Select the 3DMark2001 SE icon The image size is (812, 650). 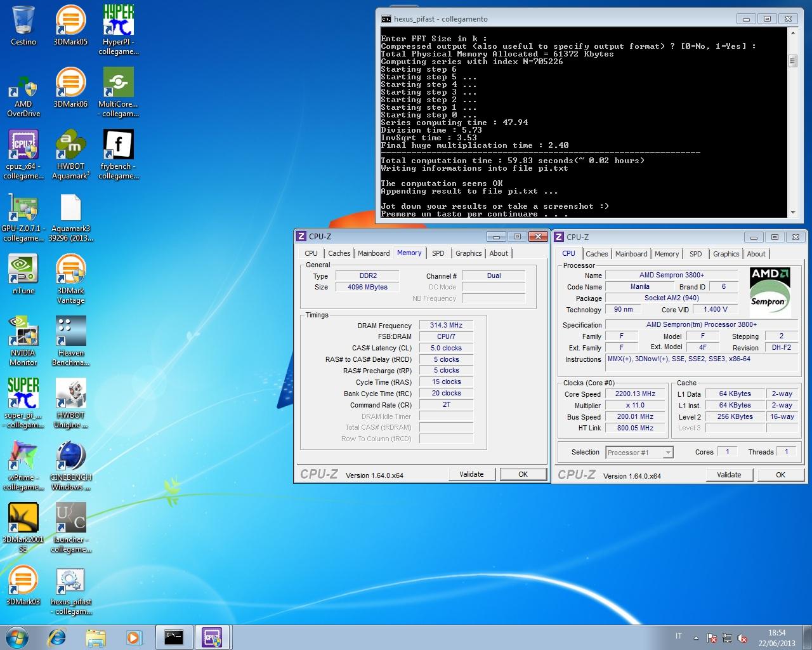pyautogui.click(x=23, y=527)
